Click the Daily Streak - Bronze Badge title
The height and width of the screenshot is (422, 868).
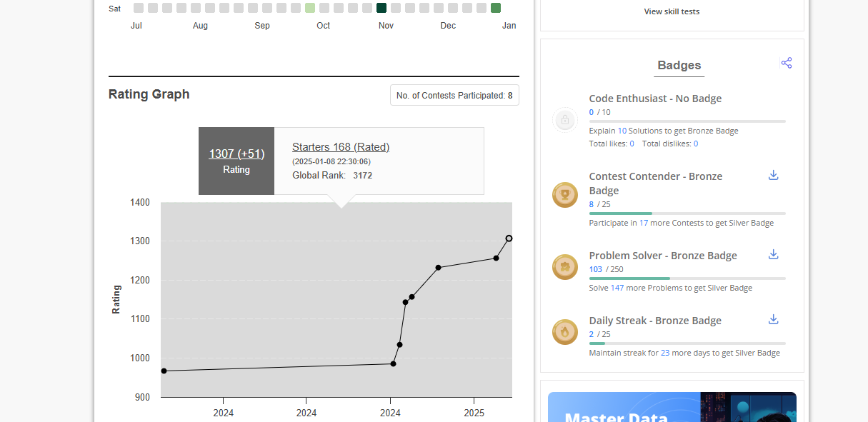tap(655, 321)
